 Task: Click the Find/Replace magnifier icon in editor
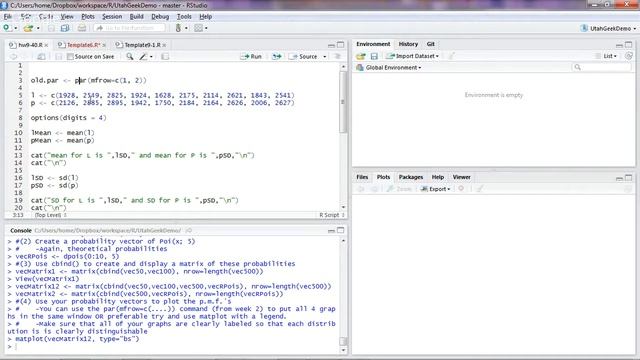pyautogui.click(x=129, y=56)
